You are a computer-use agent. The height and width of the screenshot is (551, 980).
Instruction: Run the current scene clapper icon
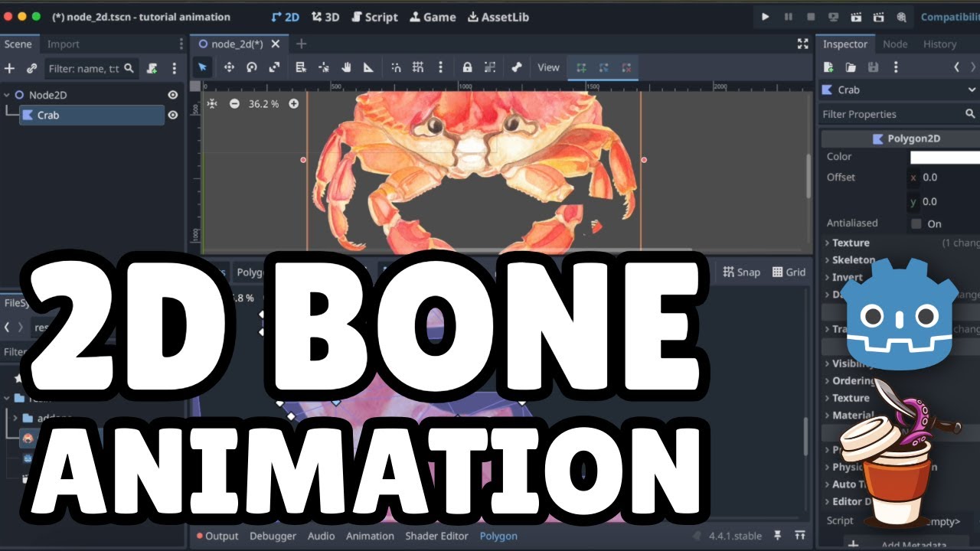coord(857,17)
